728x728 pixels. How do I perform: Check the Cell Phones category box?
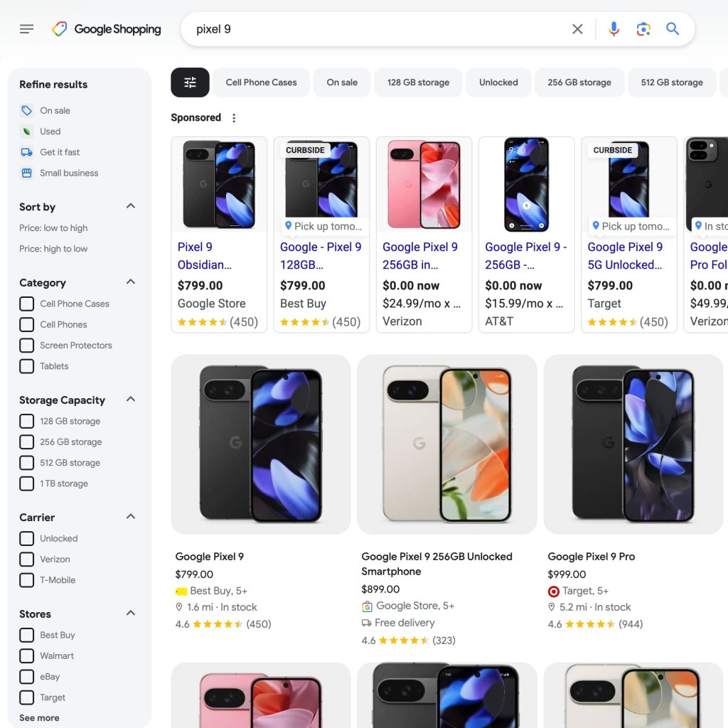tap(27, 325)
